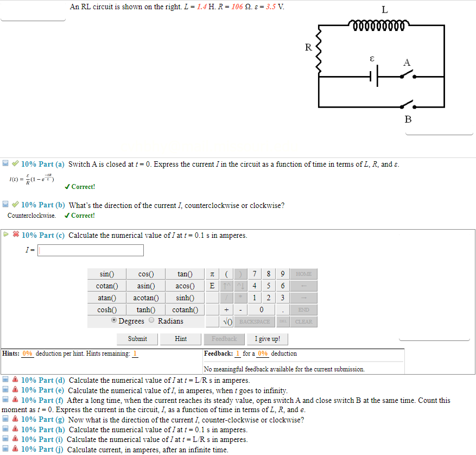Click digit 8 on keypad

[269, 274]
